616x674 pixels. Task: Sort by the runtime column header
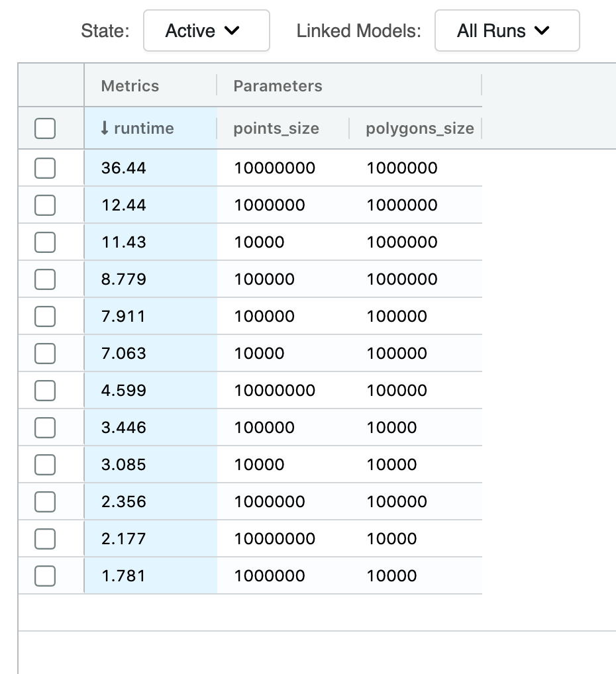(143, 128)
